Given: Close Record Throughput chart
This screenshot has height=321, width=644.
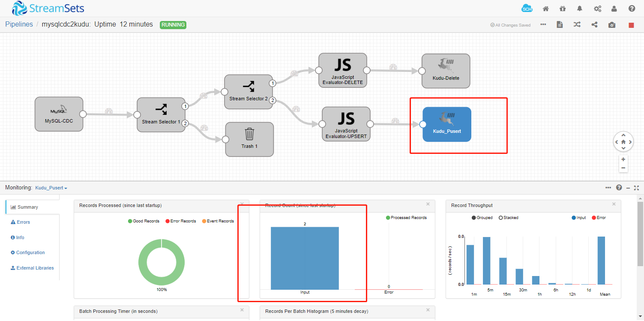Looking at the screenshot, I should [614, 204].
